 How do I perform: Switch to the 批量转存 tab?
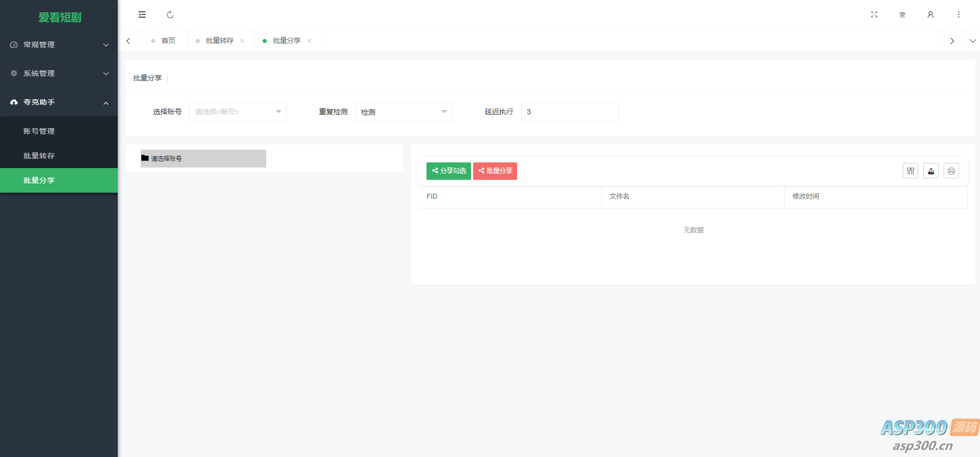click(220, 41)
